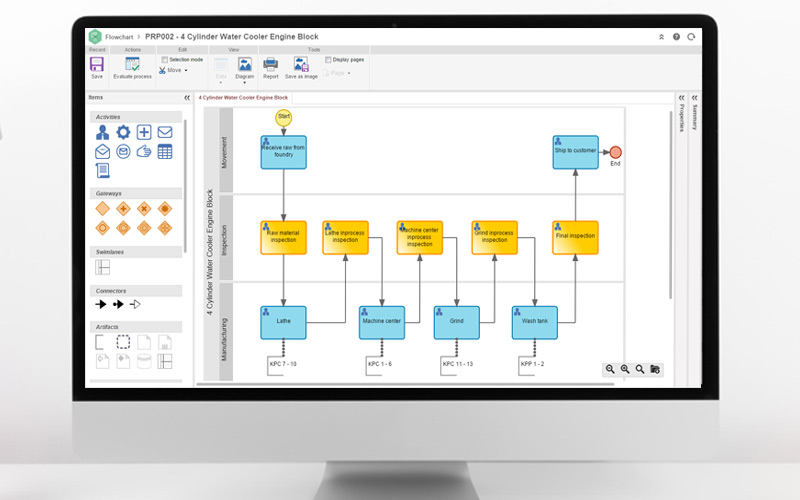Image resolution: width=800 pixels, height=500 pixels.
Task: Open the Move dropdown arrow
Action: coord(185,71)
